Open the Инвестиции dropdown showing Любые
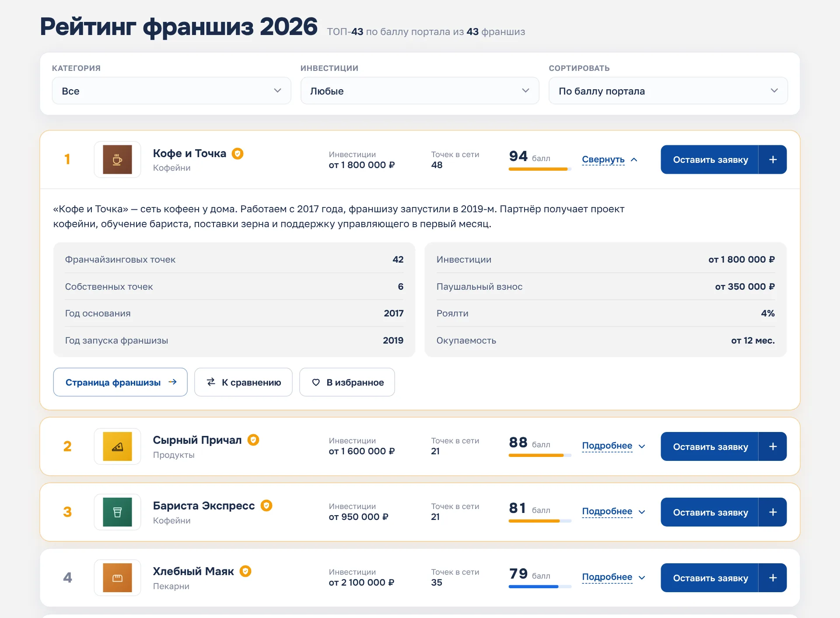Image resolution: width=840 pixels, height=618 pixels. point(420,91)
